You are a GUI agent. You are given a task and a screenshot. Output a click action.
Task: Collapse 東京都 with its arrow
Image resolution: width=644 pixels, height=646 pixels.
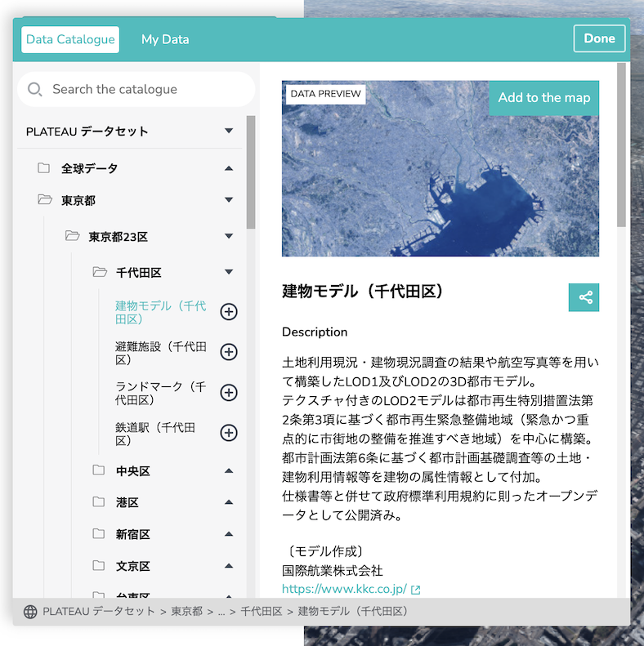tap(229, 200)
